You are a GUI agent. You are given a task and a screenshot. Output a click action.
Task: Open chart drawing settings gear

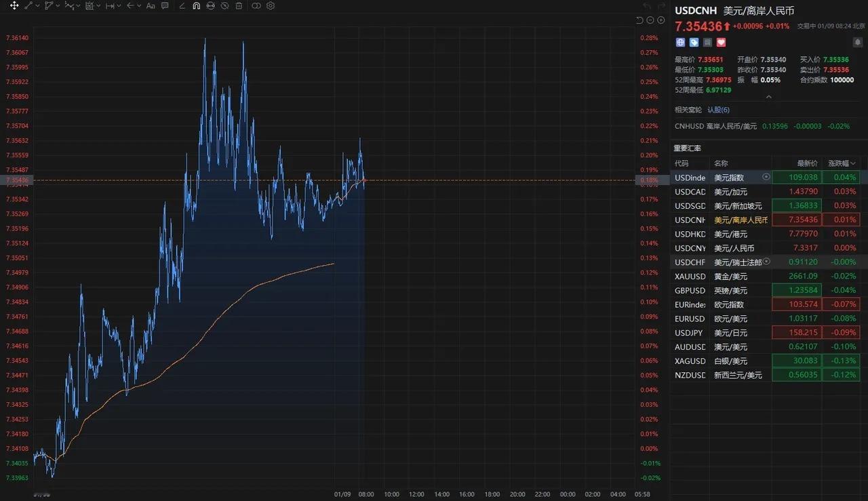tap(271, 5)
